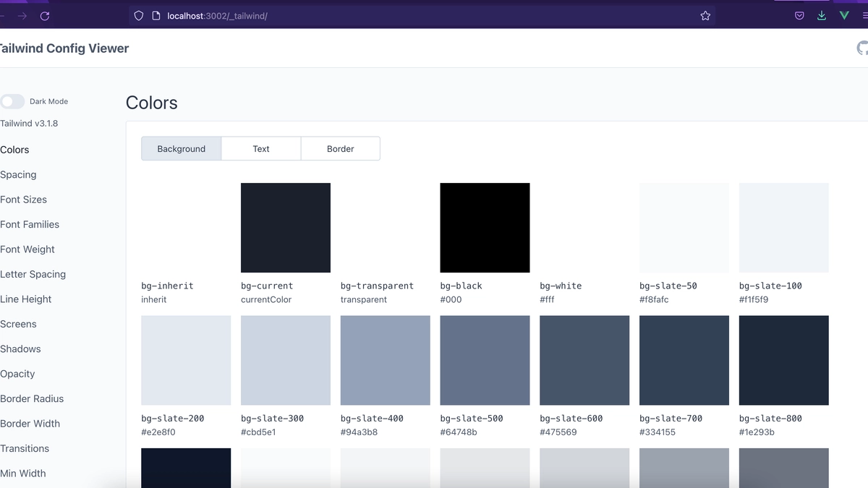Switch to the Border tab
The height and width of the screenshot is (488, 868).
(340, 148)
